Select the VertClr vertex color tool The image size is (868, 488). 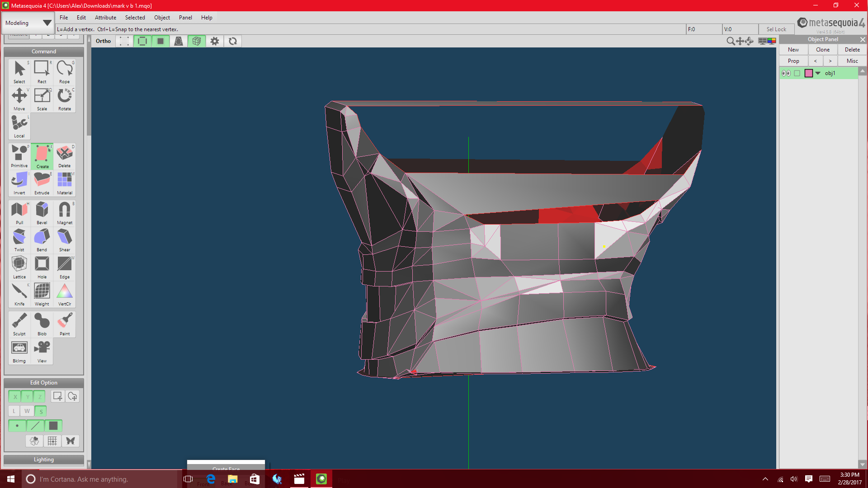[65, 294]
